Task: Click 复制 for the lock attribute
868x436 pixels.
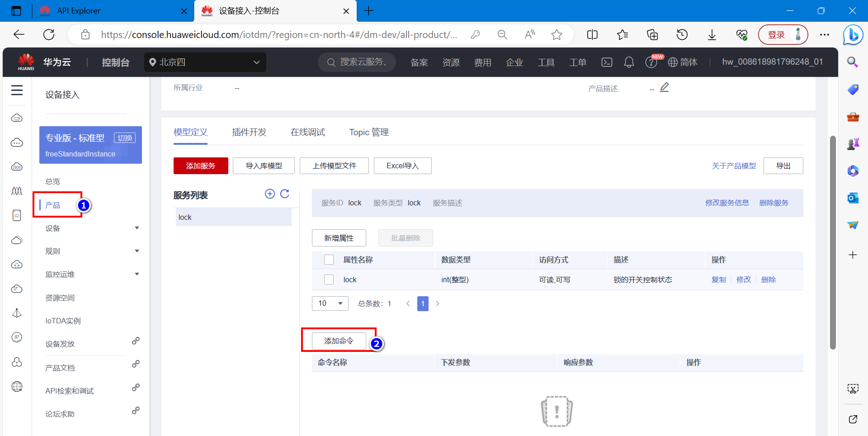Action: tap(719, 280)
